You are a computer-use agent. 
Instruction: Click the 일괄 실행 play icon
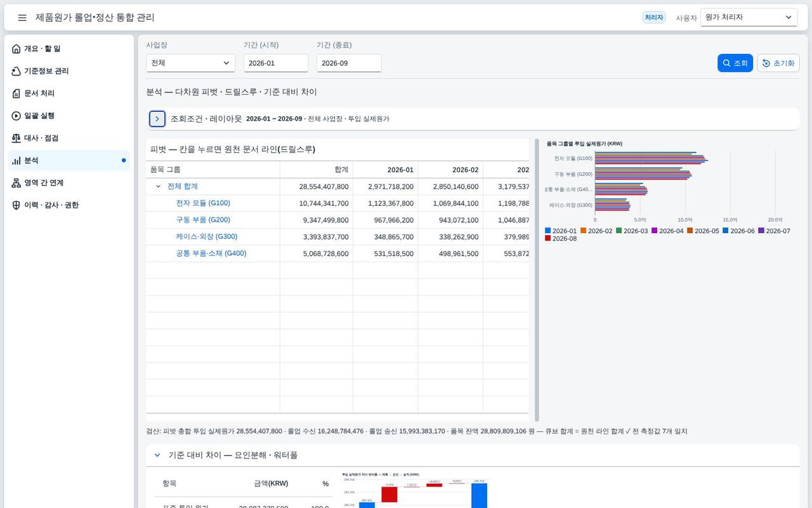[16, 116]
